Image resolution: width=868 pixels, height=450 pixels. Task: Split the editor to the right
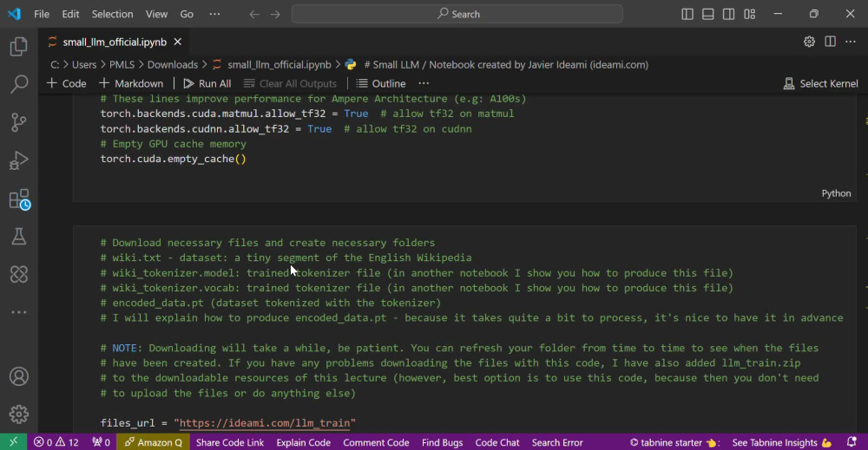coord(830,42)
